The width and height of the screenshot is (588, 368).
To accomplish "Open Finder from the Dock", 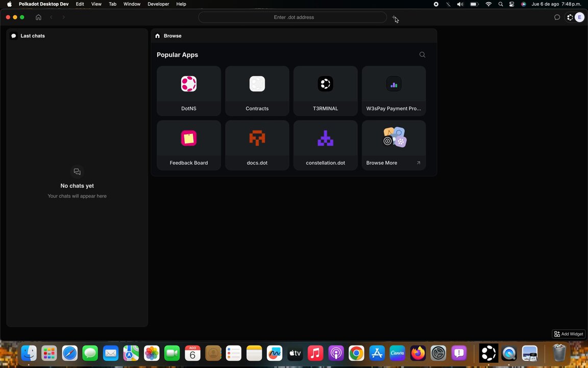I will click(29, 353).
